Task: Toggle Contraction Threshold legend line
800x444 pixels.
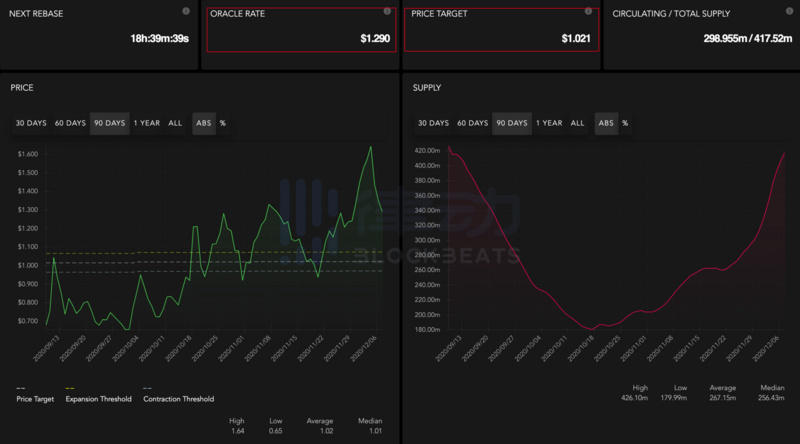Action: (x=178, y=399)
